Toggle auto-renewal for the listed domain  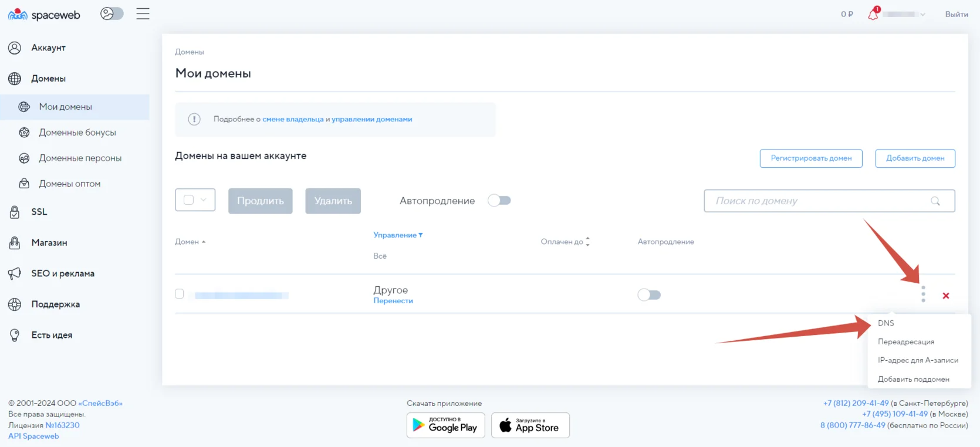pyautogui.click(x=649, y=295)
